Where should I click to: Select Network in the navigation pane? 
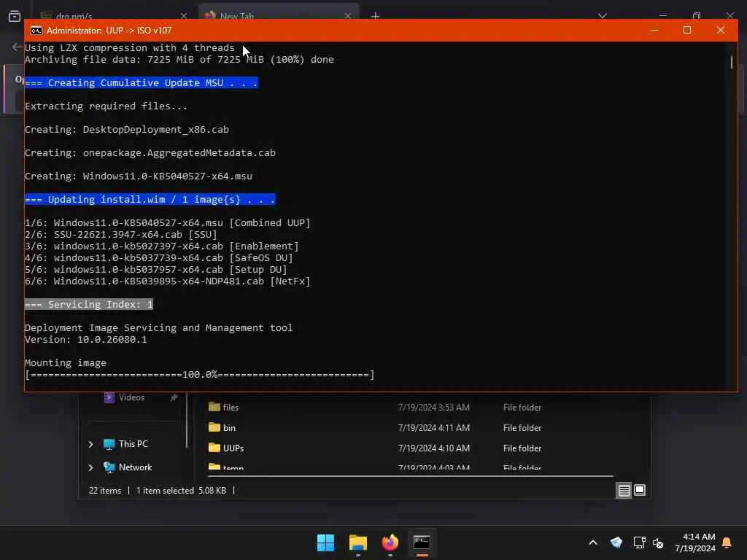pos(135,467)
